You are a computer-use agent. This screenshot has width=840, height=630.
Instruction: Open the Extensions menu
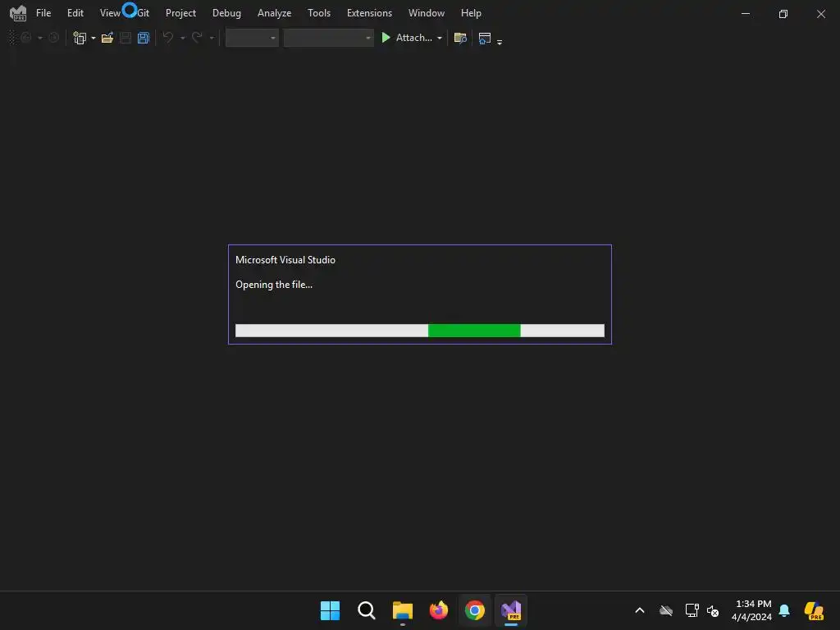369,13
